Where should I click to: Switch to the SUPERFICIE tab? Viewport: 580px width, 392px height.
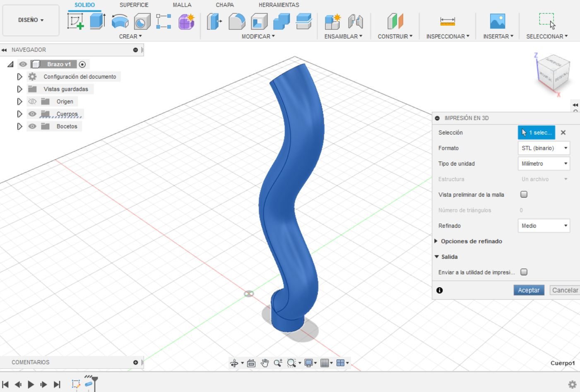click(134, 5)
